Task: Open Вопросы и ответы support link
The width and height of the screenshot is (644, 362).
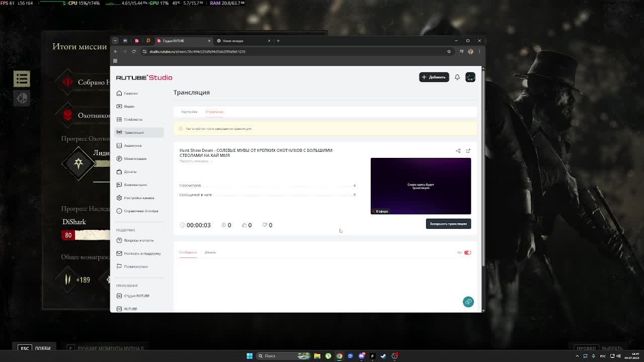Action: point(139,240)
